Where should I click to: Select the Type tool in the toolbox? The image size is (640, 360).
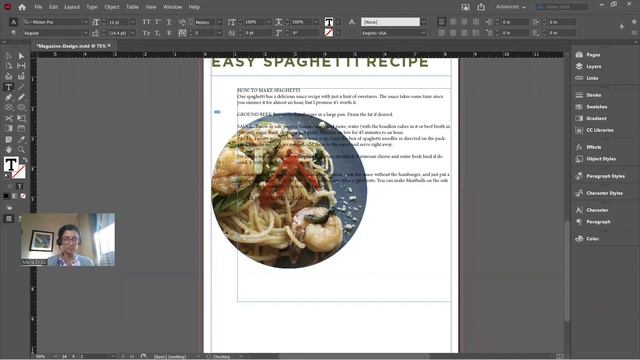pos(9,87)
